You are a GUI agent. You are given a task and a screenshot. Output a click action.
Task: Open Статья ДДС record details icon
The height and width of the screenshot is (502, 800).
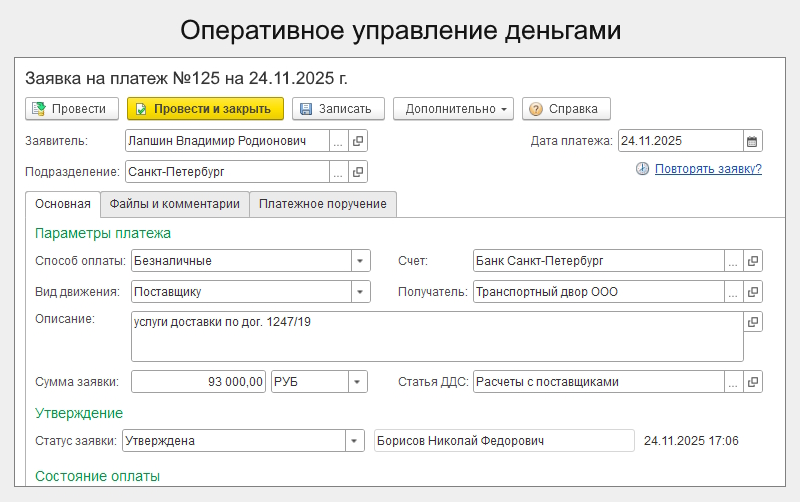click(753, 381)
